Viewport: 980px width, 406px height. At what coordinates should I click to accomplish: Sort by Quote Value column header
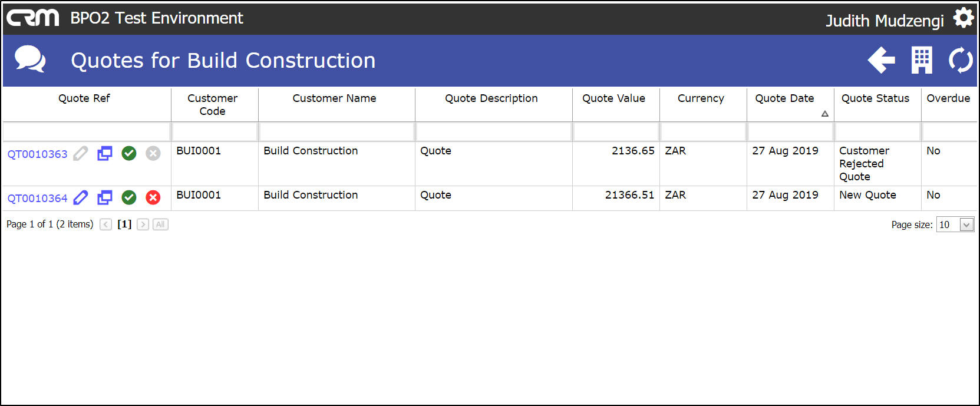613,98
